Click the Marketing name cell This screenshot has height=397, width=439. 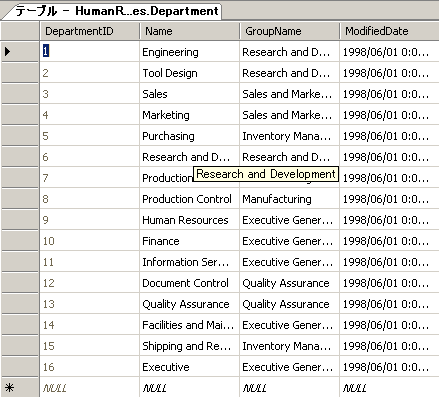click(189, 115)
